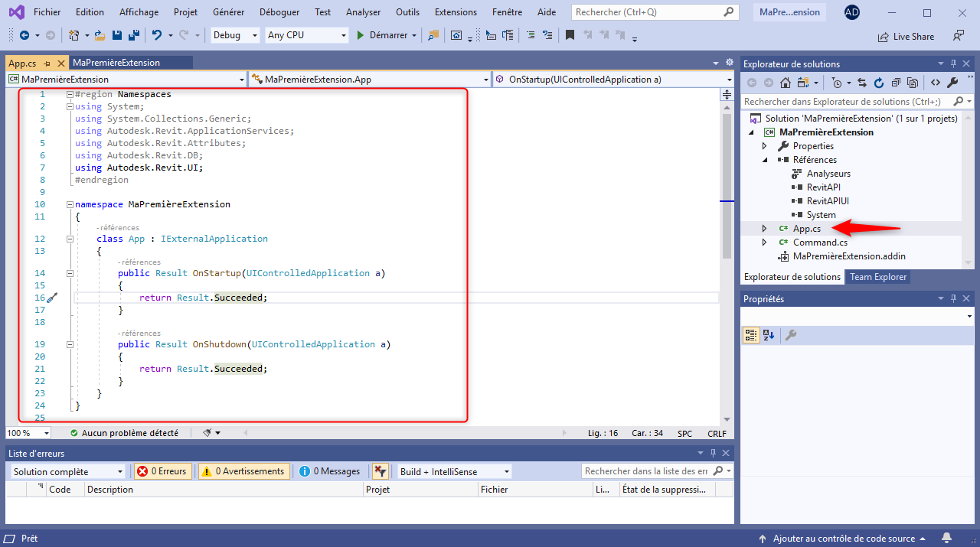Click the search box in Solution Explorer

(x=842, y=100)
